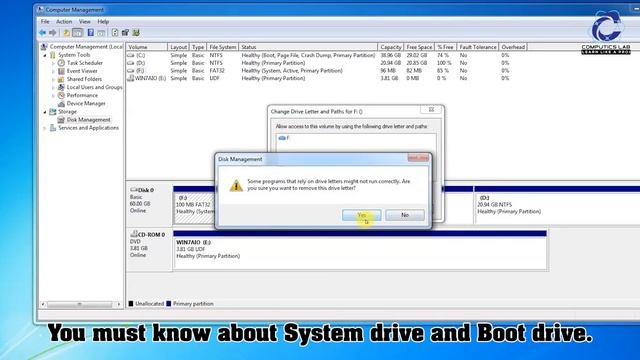The width and height of the screenshot is (640, 360).
Task: Open the Action menu
Action: 64,22
